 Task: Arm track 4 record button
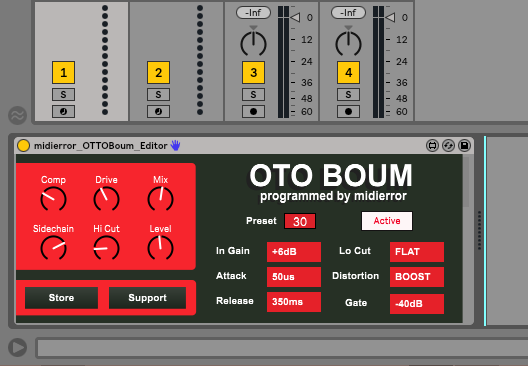pos(349,111)
